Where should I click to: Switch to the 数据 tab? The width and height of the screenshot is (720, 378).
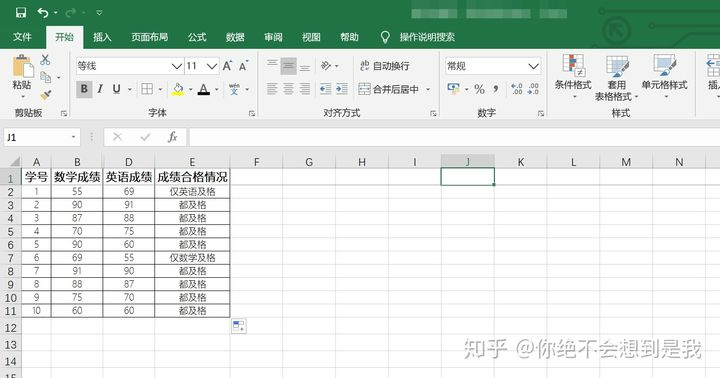[235, 37]
